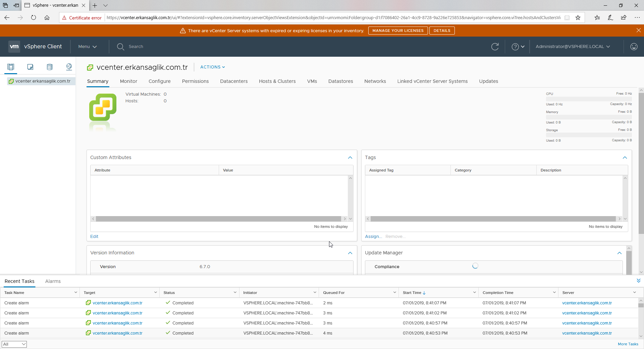Click the feedback smiley icon
644x349 pixels.
tap(634, 47)
